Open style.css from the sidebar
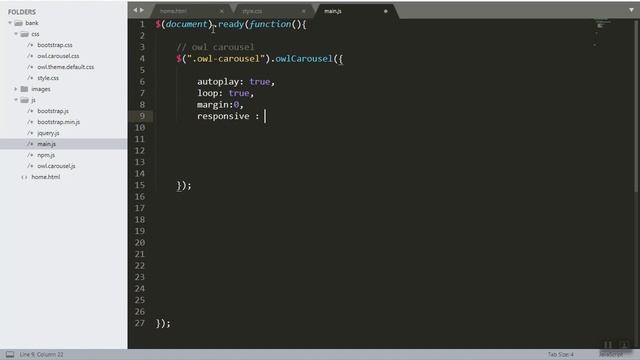 48,78
